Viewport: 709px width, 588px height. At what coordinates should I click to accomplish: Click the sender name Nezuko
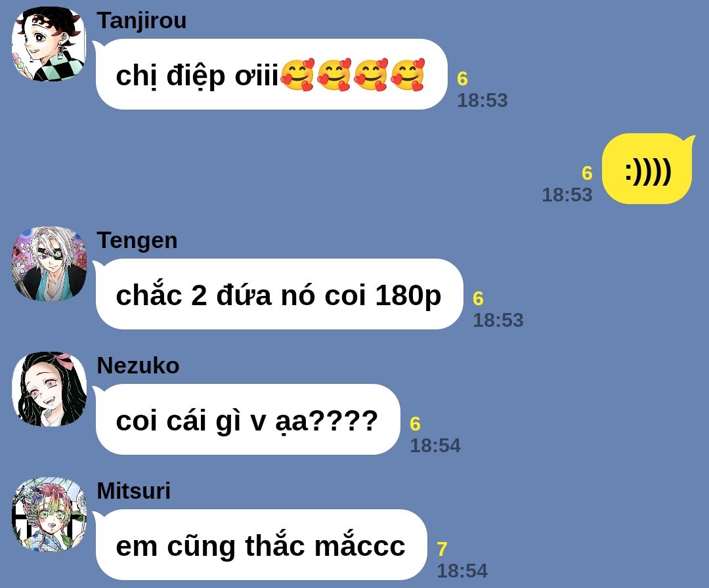pos(138,366)
